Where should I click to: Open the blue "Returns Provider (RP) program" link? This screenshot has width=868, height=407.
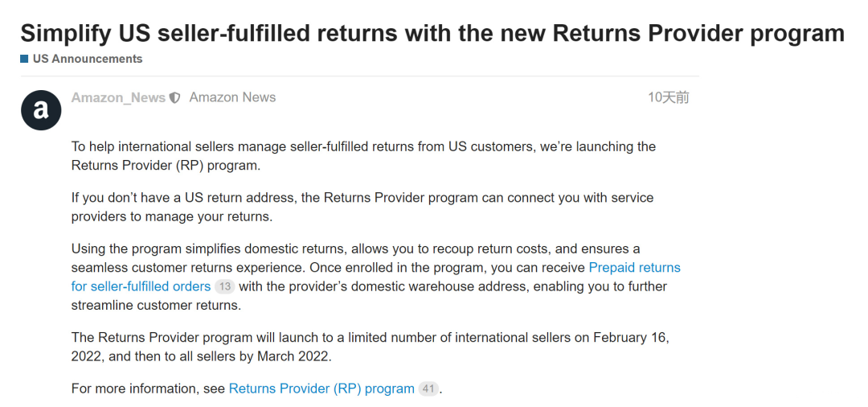pos(321,388)
